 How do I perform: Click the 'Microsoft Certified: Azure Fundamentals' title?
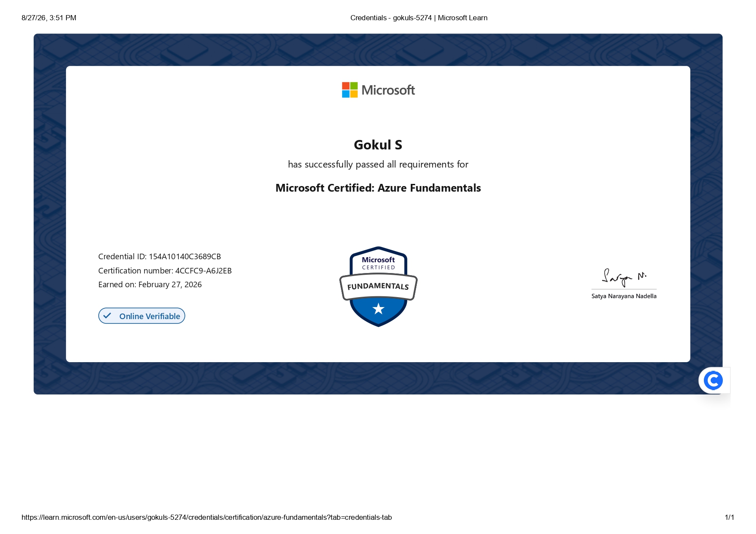(x=378, y=188)
